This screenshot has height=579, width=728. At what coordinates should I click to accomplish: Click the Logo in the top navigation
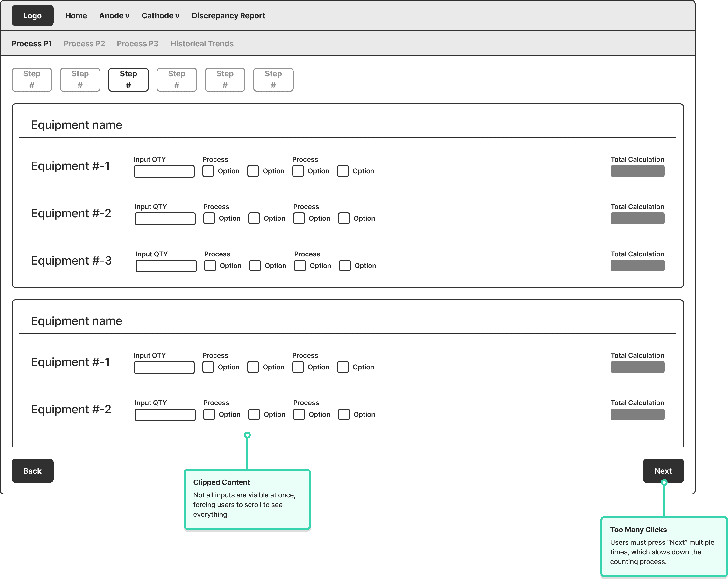pyautogui.click(x=32, y=15)
